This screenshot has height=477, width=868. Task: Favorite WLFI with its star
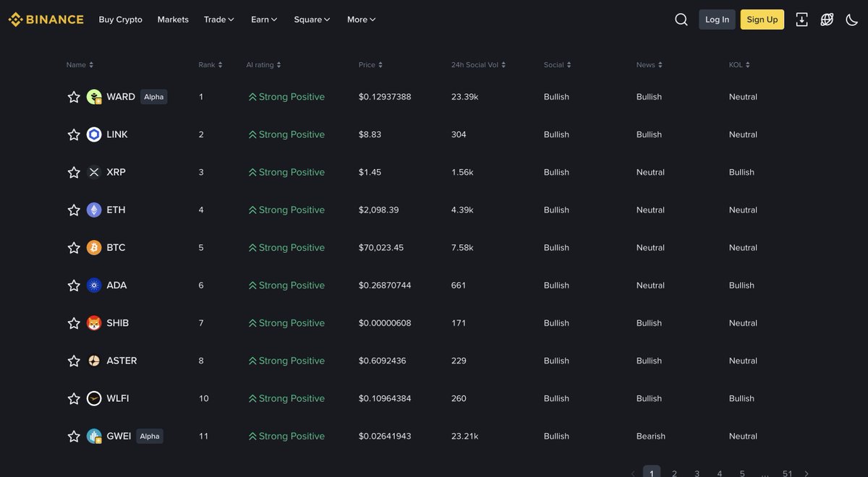[x=74, y=398]
